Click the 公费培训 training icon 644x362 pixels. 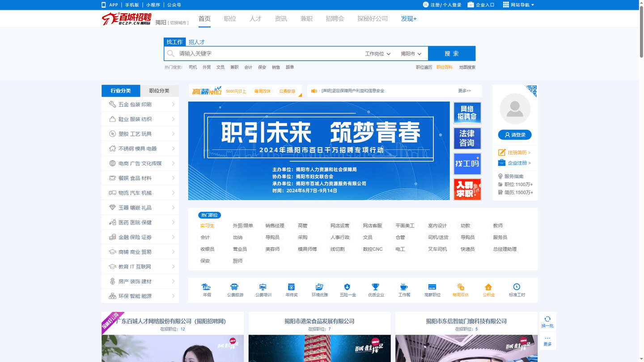coord(263,287)
